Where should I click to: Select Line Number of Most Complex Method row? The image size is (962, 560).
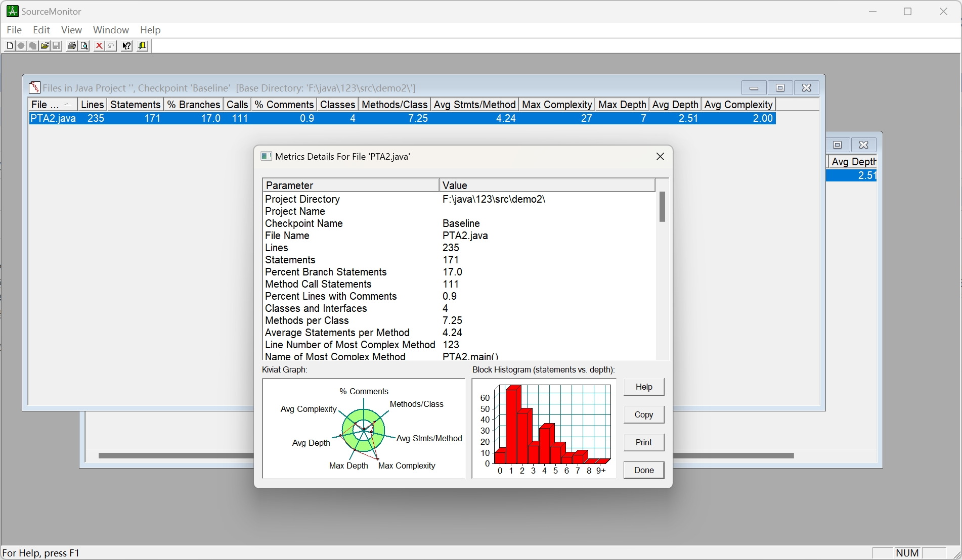(x=459, y=345)
